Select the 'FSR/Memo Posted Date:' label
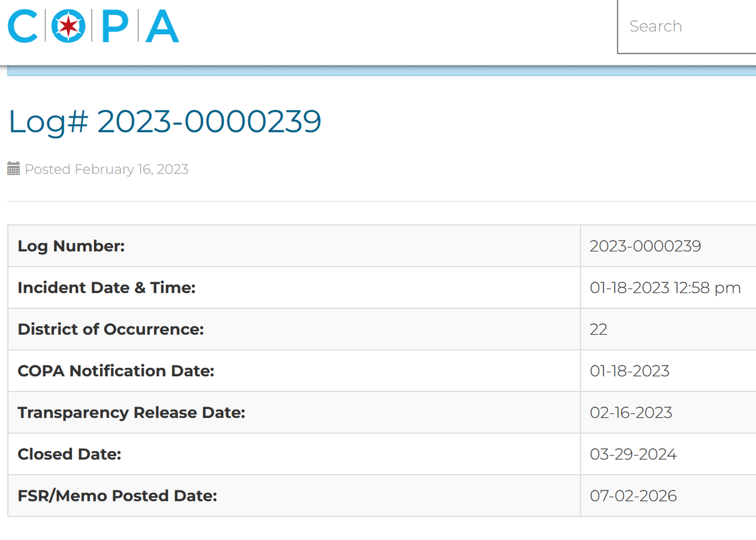 [x=117, y=495]
